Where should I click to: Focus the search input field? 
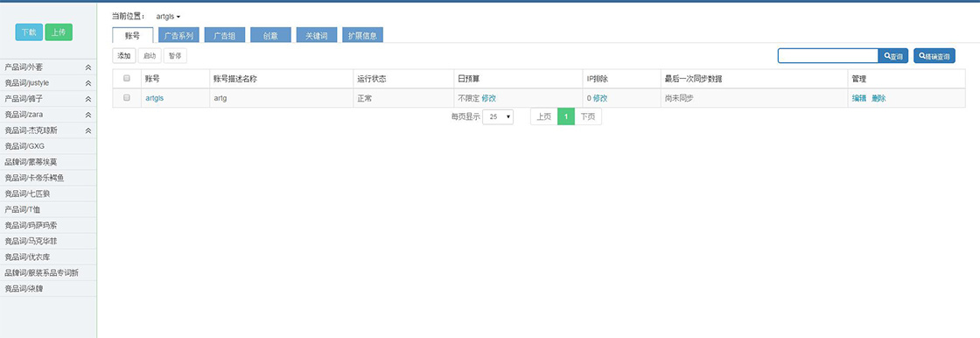[828, 56]
